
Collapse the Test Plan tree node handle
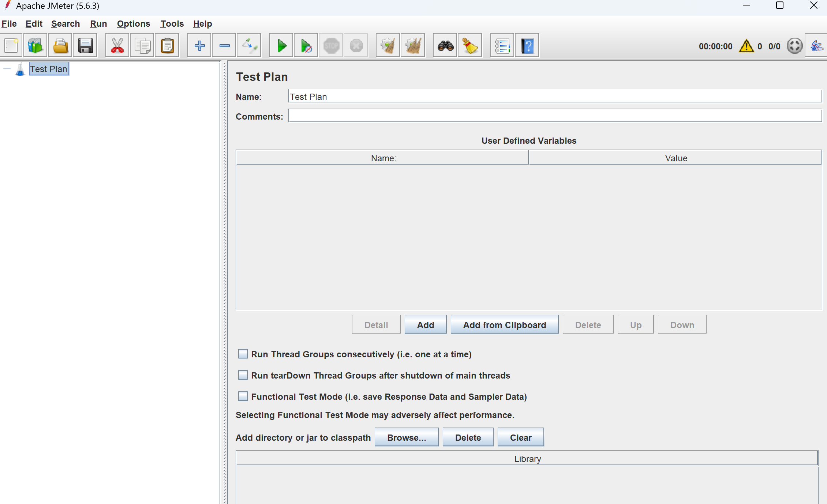7,69
